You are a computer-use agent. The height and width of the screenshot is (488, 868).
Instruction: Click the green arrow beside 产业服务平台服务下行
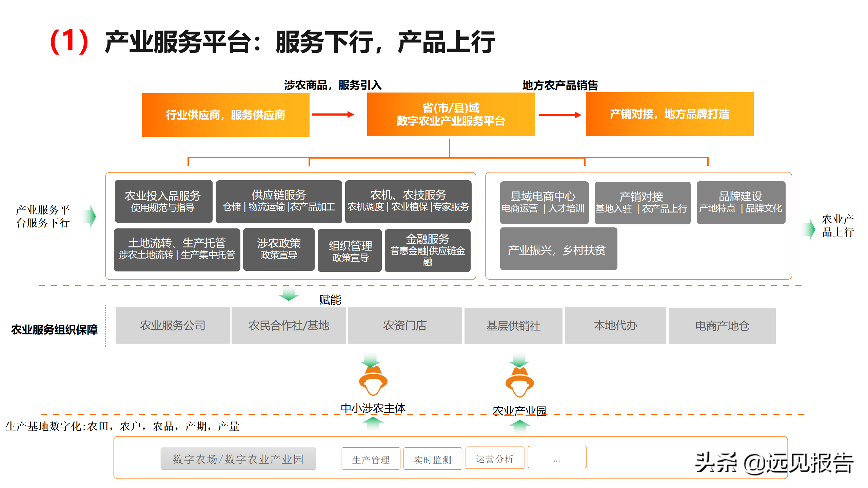[x=90, y=216]
